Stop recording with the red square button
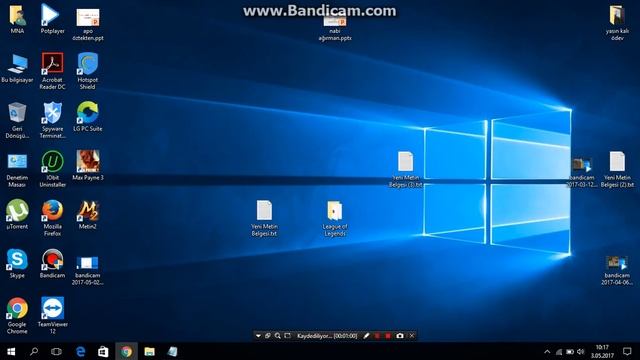Screen dimensions: 640x360 point(388,336)
